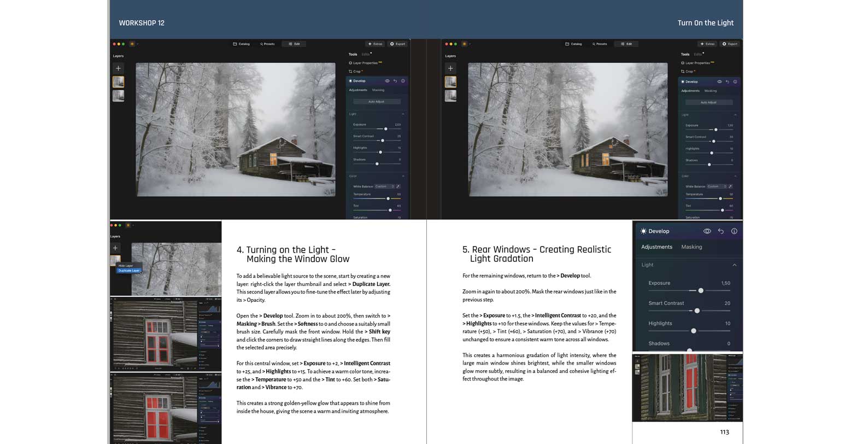Click Export button in the Exposure 2.00 screenshot
868x444 pixels.
[x=398, y=44]
